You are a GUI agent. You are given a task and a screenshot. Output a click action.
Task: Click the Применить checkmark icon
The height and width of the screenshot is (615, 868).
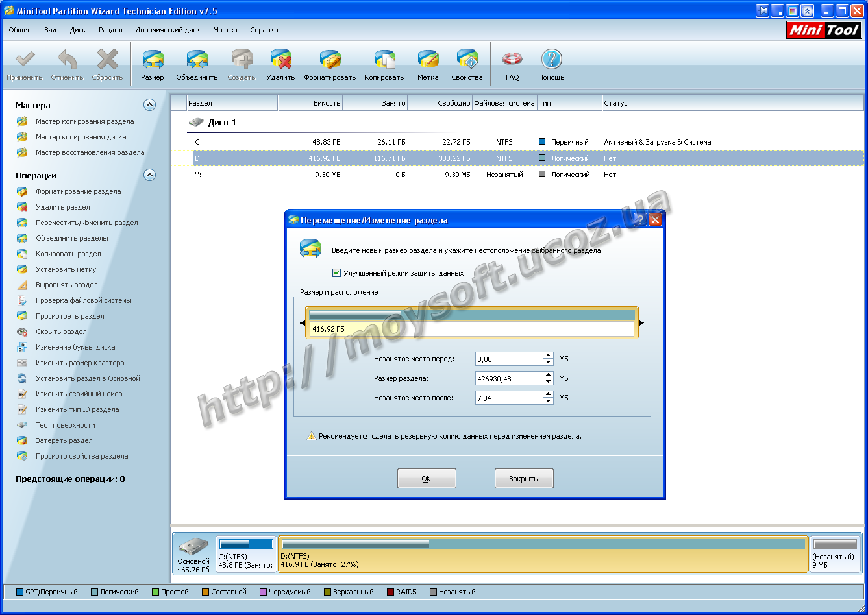click(x=25, y=60)
